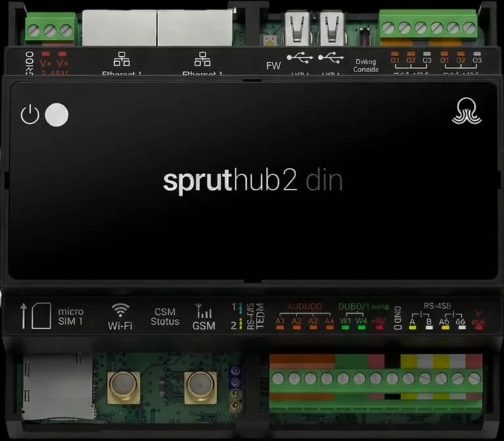This screenshot has width=504, height=441.
Task: Click the left Ethernet RJ45 port
Action: click(x=119, y=28)
